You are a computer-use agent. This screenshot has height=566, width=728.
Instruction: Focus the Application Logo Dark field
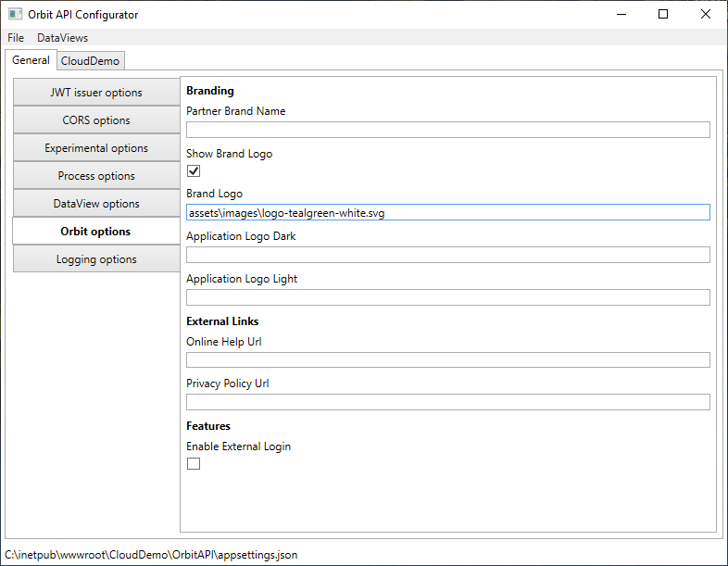[x=448, y=255]
